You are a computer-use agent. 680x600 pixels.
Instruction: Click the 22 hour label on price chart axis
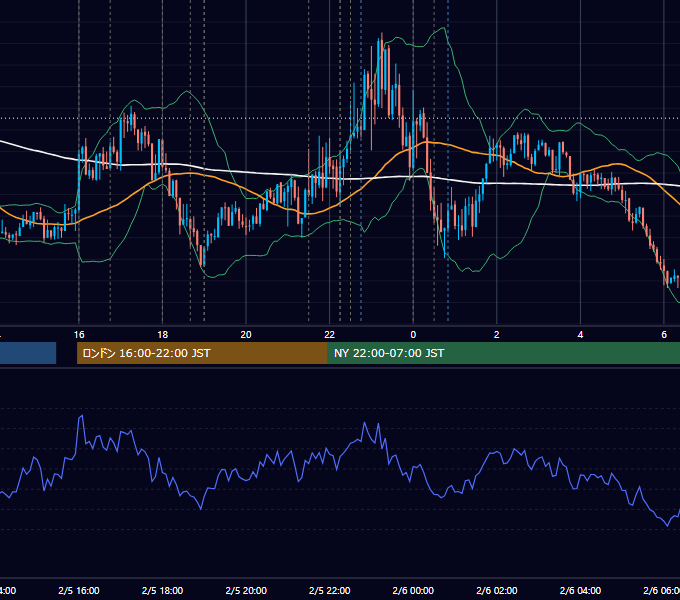(330, 335)
